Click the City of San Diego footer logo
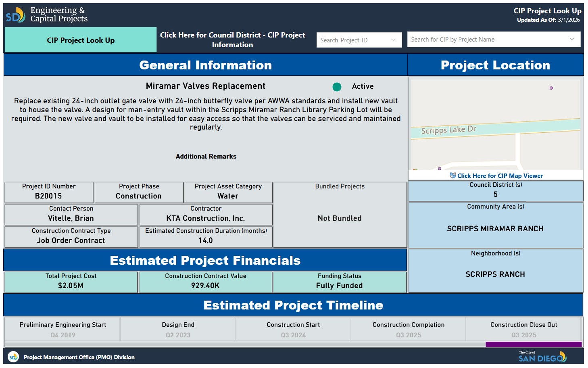Image resolution: width=588 pixels, height=368 pixels. 542,357
